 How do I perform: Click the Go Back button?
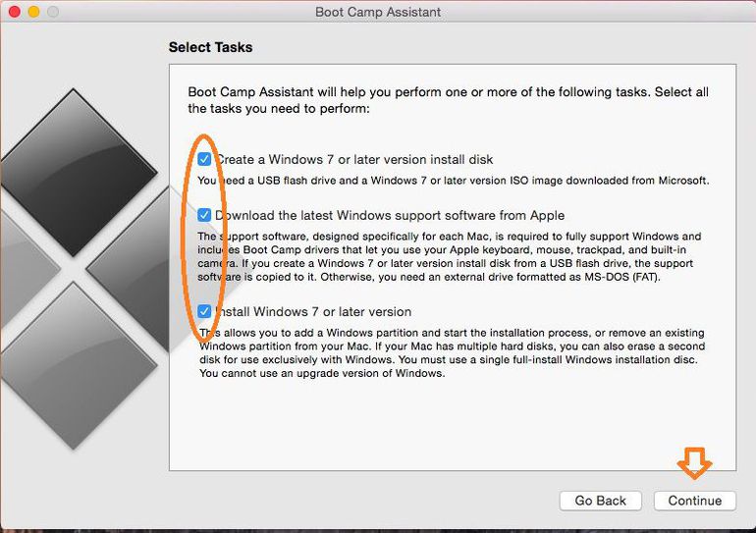coord(600,501)
